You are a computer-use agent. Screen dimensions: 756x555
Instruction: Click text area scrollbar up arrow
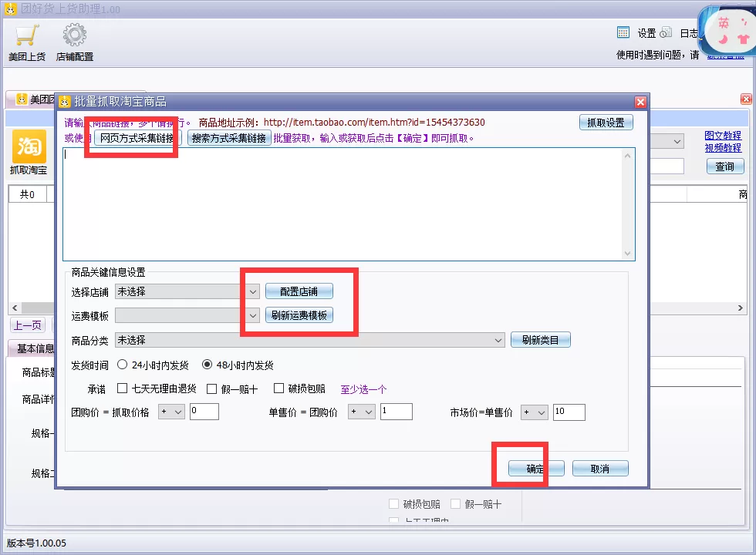pos(627,156)
